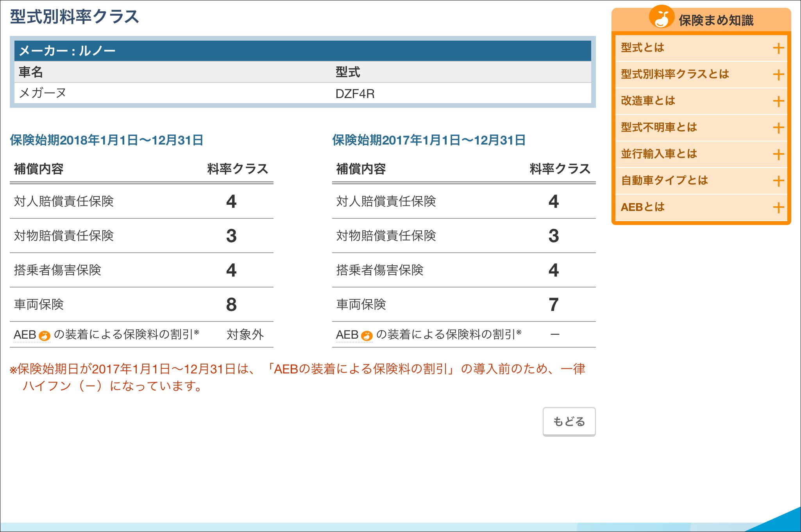Click the 保険始期2018年1月1日〜12月31日 heading

107,140
